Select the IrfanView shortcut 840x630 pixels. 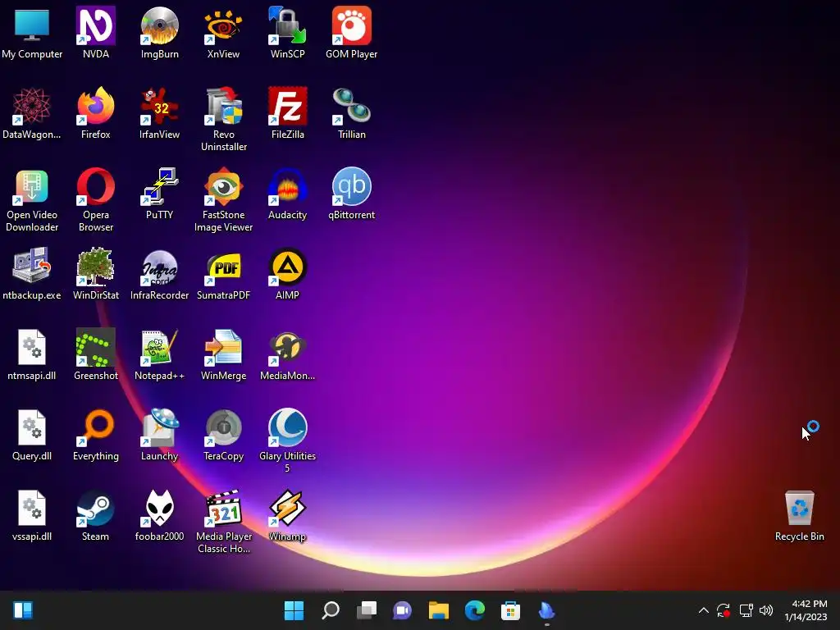tap(159, 106)
